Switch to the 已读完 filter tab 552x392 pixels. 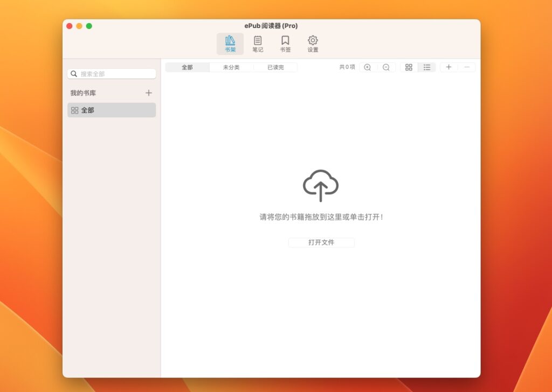pos(275,67)
